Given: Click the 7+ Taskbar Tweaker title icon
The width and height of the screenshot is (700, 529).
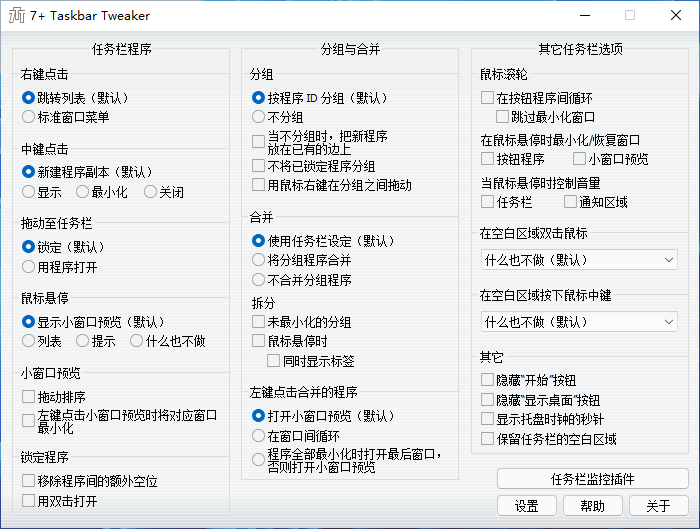Looking at the screenshot, I should pyautogui.click(x=17, y=16).
